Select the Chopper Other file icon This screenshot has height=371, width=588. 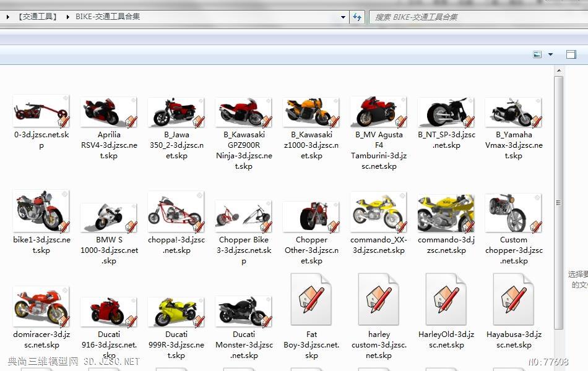pos(311,216)
